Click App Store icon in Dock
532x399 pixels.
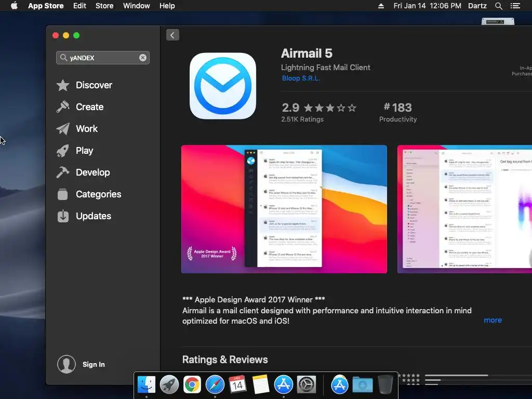pos(283,385)
